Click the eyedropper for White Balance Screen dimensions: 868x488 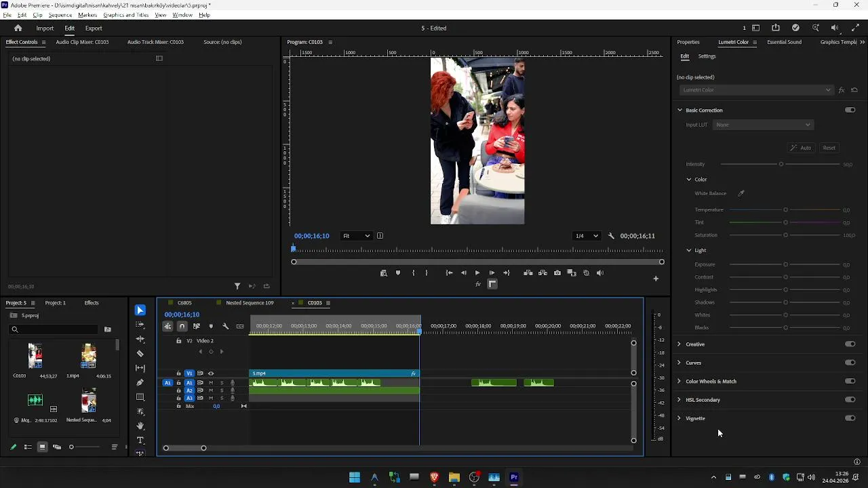[741, 193]
